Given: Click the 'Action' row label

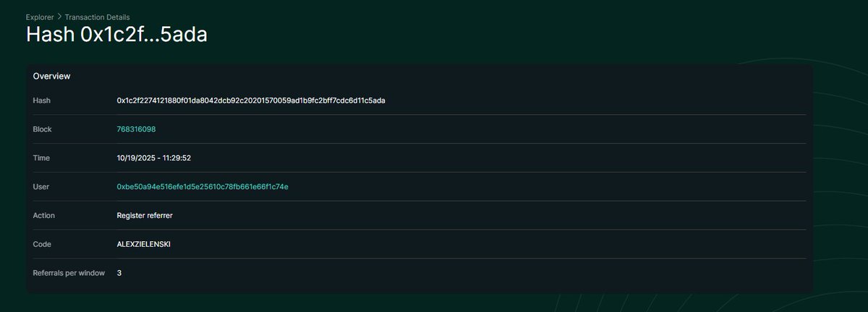Looking at the screenshot, I should click(44, 216).
